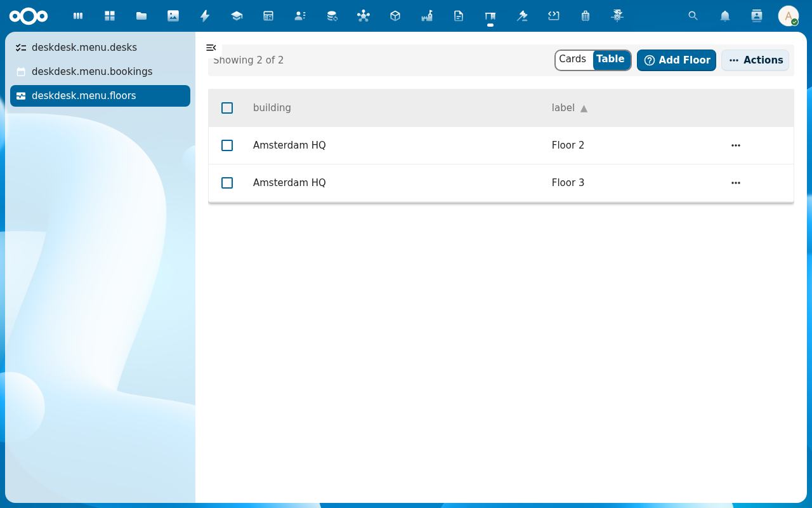
Task: Open the Activity lightning bolt app
Action: 205,16
